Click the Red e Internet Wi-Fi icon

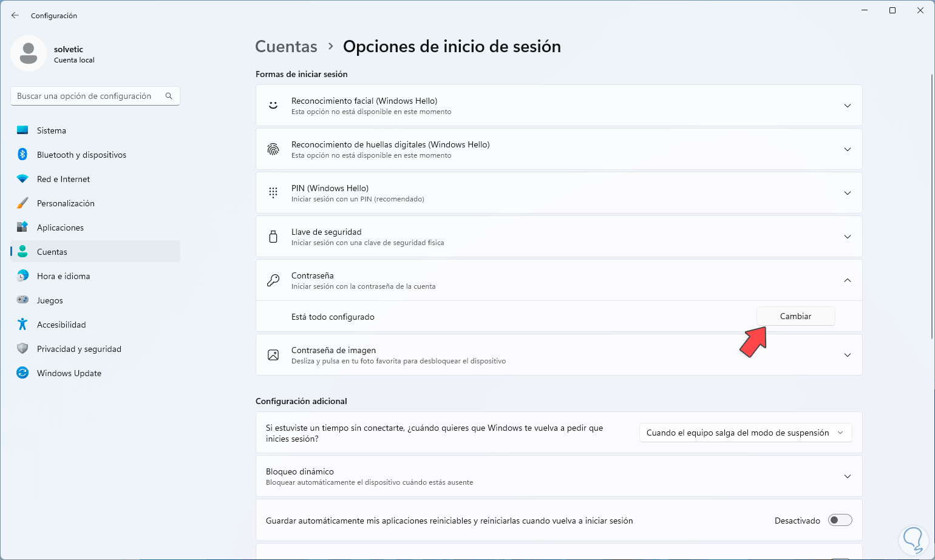click(22, 179)
